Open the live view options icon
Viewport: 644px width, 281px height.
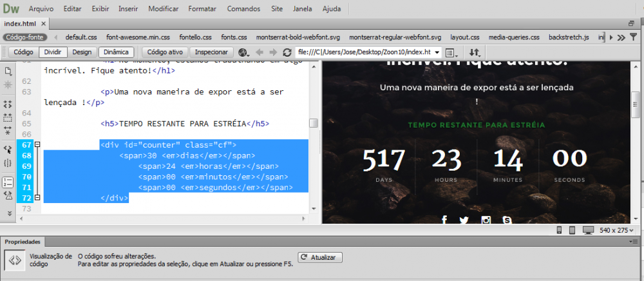point(451,53)
